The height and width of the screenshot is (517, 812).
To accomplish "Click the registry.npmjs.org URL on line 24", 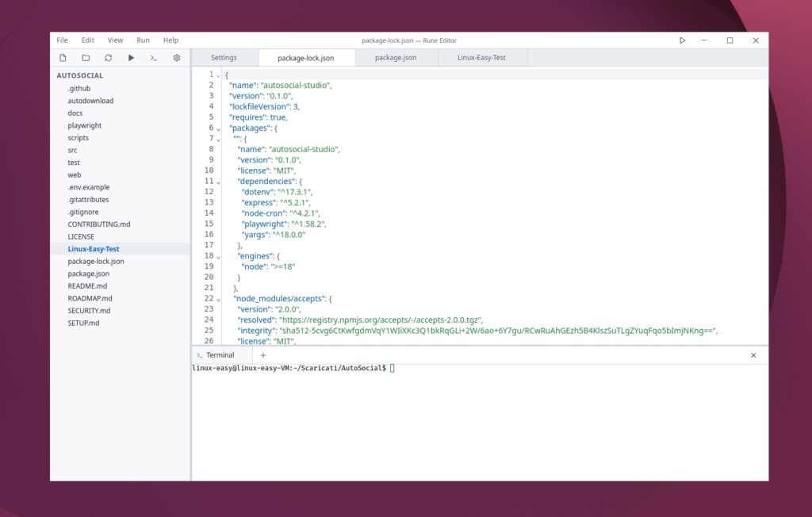I will click(381, 320).
